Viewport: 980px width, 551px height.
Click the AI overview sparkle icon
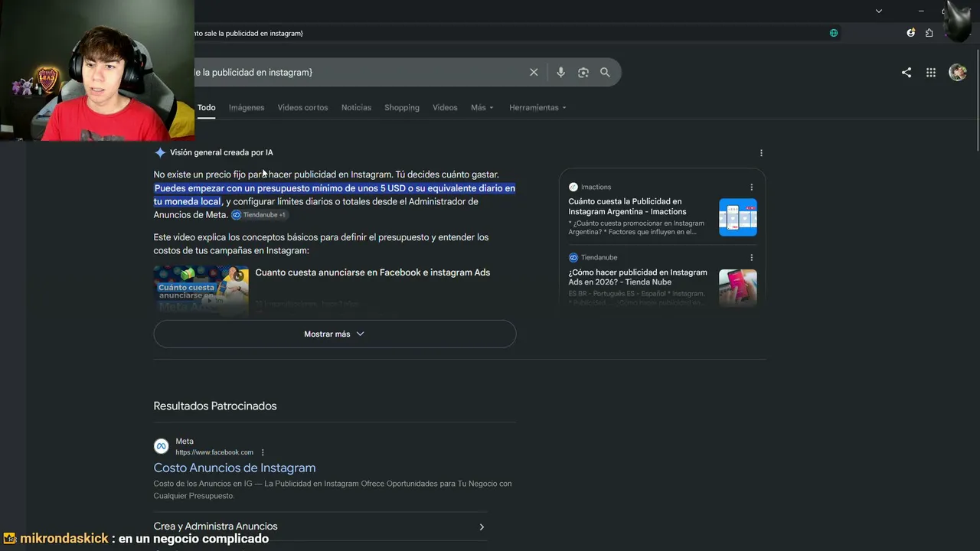point(159,152)
